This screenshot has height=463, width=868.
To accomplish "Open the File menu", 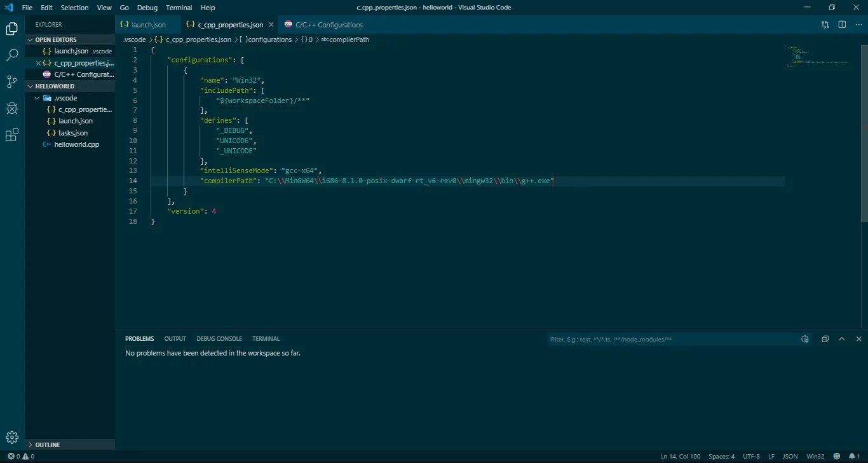I will [27, 8].
